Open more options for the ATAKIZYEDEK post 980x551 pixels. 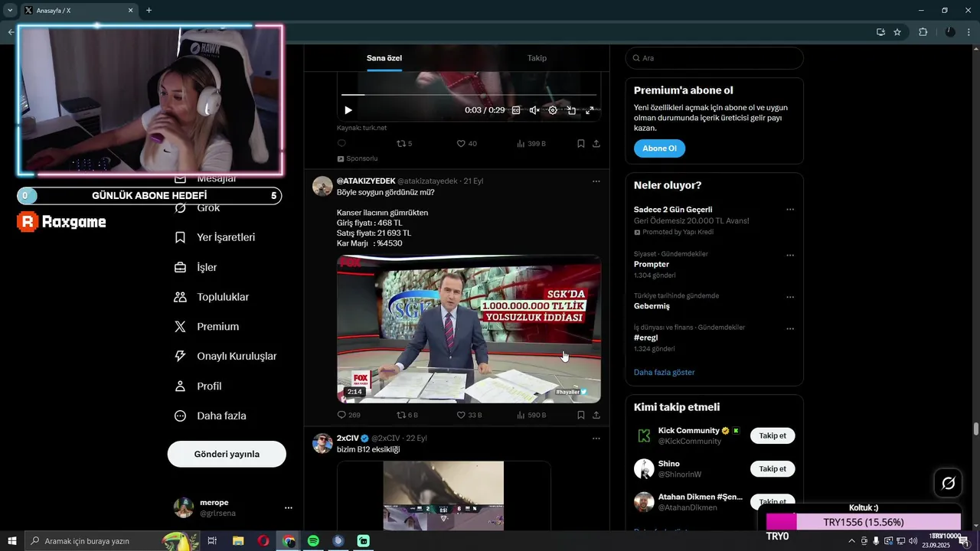[x=596, y=181]
